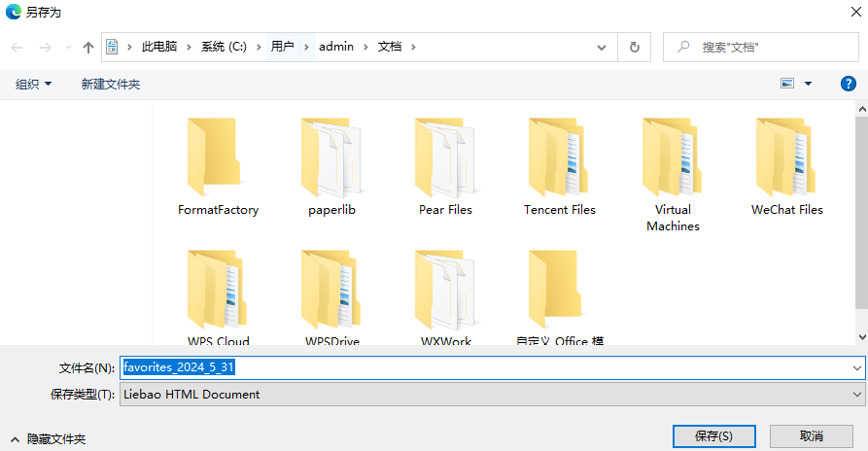Viewport: 868px width, 451px height.
Task: Click the scrollbar up arrow
Action: coord(862,109)
